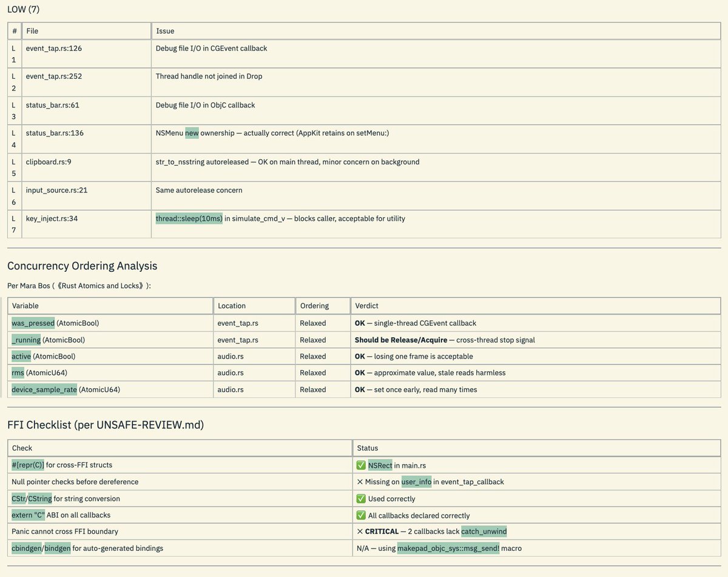Click the X mark before "Missing on user_info"
728x577 pixels.
coord(360,482)
